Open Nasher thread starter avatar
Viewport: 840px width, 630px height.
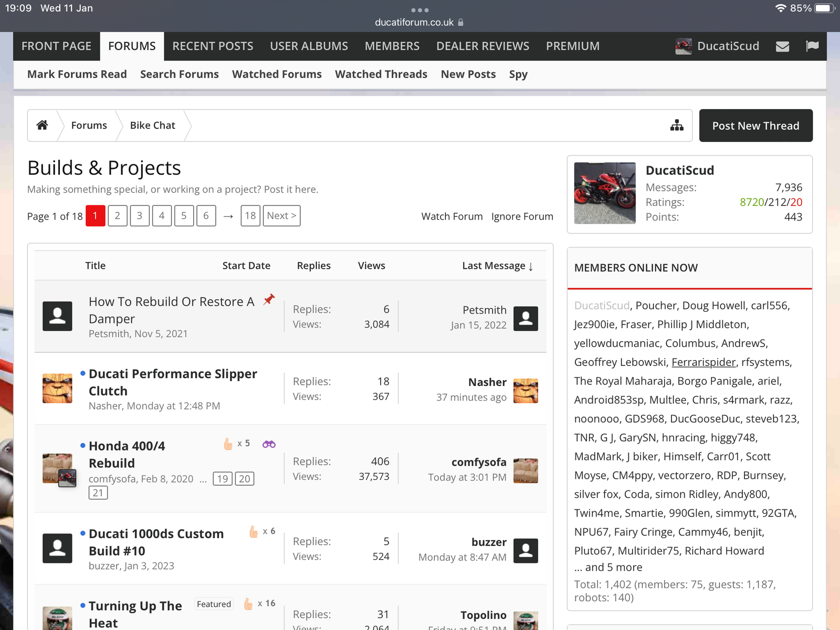pos(57,388)
